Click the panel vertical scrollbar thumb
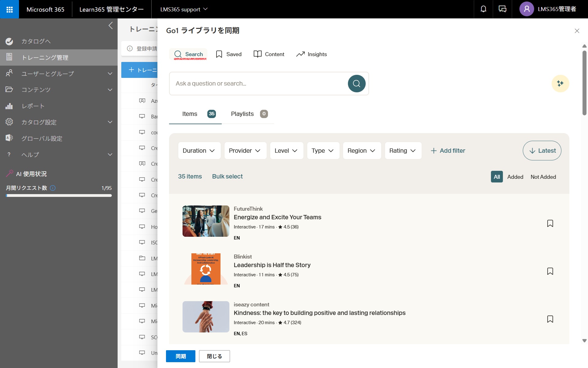Screen dimensions: 588x368 [584, 83]
